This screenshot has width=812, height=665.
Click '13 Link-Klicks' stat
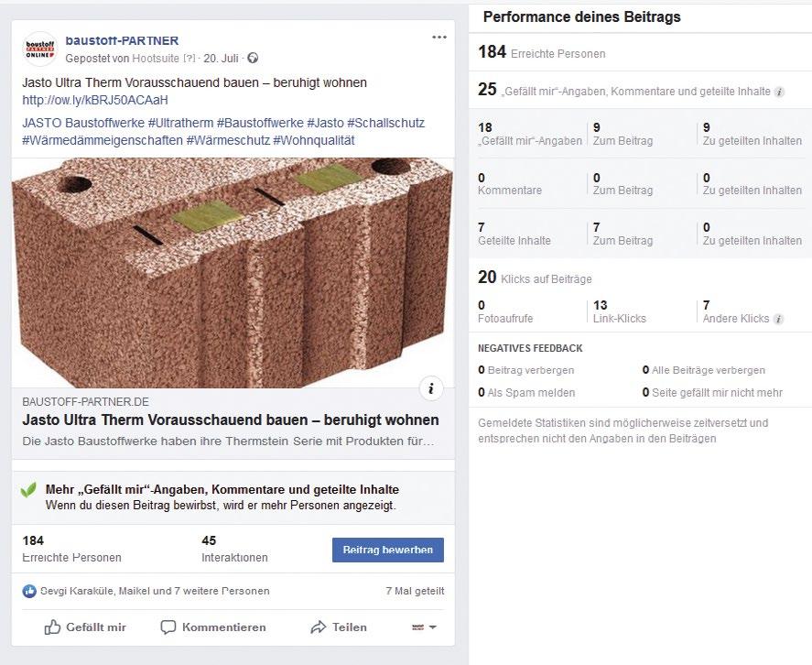[x=620, y=312]
